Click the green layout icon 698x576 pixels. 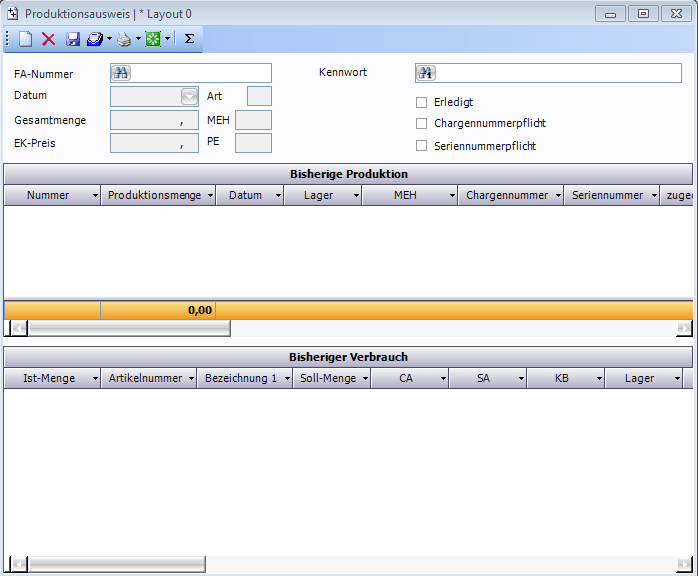coord(153,39)
